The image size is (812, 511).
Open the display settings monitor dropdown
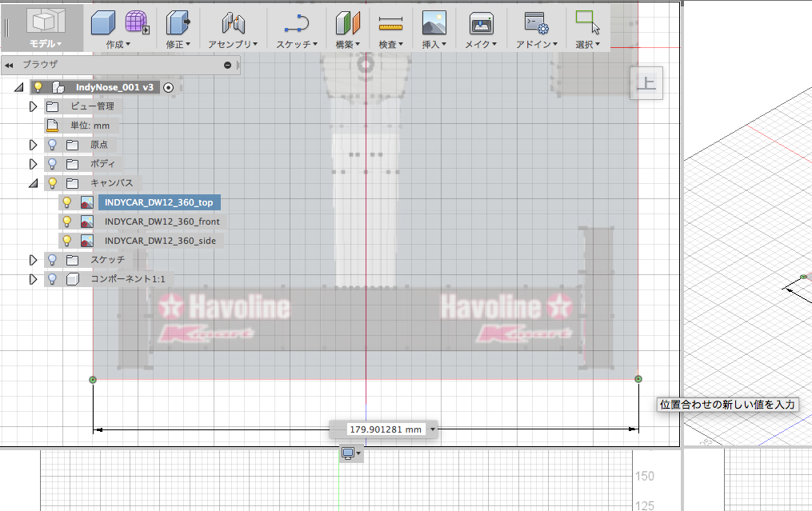351,454
